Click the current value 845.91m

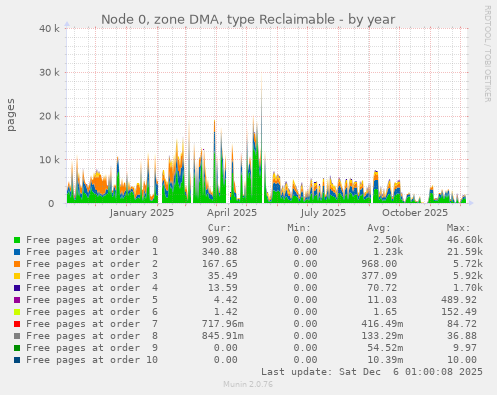pyautogui.click(x=223, y=336)
